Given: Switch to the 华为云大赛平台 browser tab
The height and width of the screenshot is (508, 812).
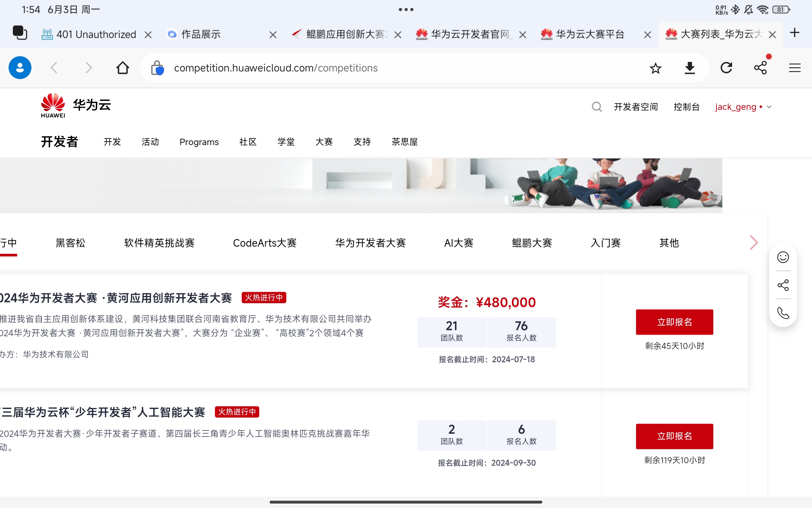Looking at the screenshot, I should click(x=590, y=34).
